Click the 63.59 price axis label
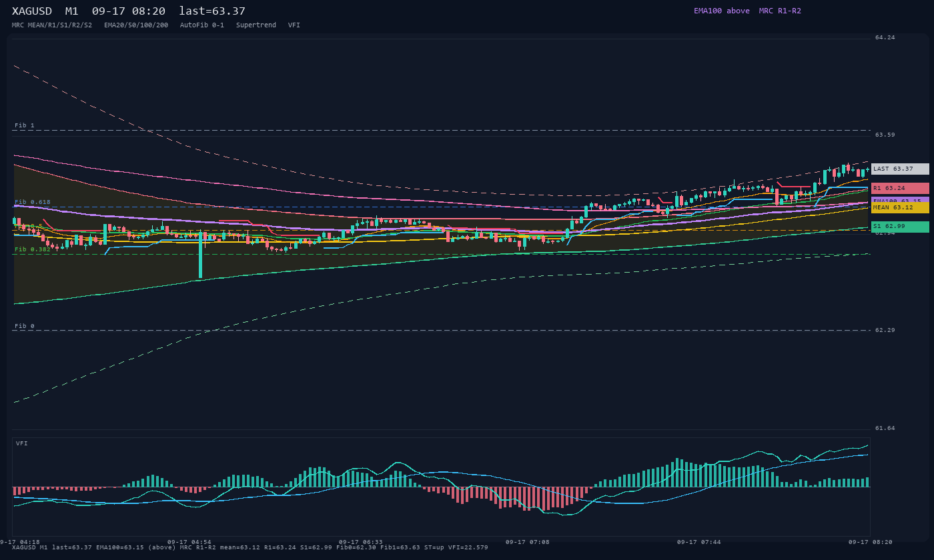Image resolution: width=934 pixels, height=560 pixels. click(885, 135)
